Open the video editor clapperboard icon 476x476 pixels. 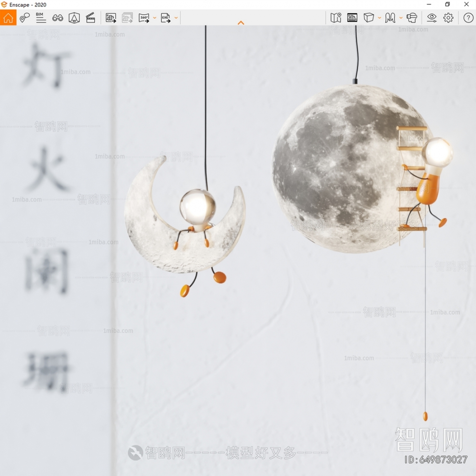coord(90,18)
